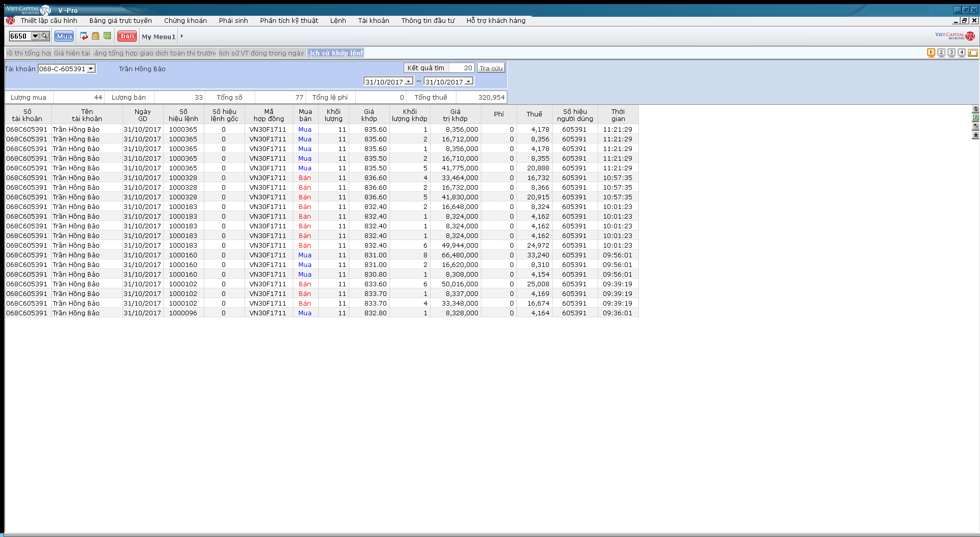Open the Thông tin đầu tư menu
Screen dimensions: 980x537
[428, 21]
